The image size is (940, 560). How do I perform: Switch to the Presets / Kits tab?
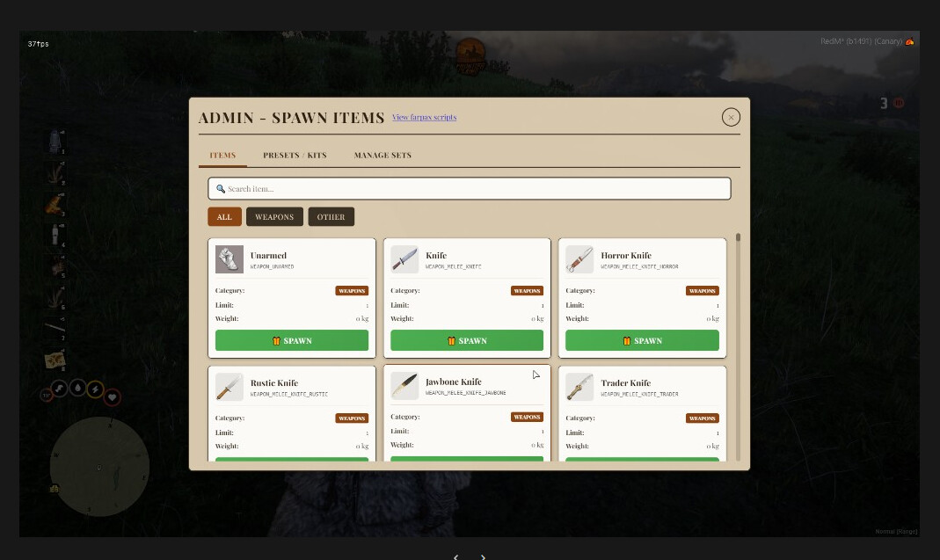coord(295,156)
